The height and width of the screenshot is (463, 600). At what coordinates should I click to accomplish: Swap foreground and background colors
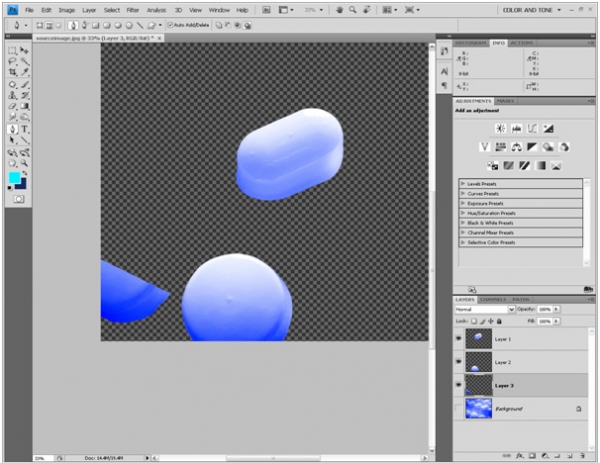point(25,173)
